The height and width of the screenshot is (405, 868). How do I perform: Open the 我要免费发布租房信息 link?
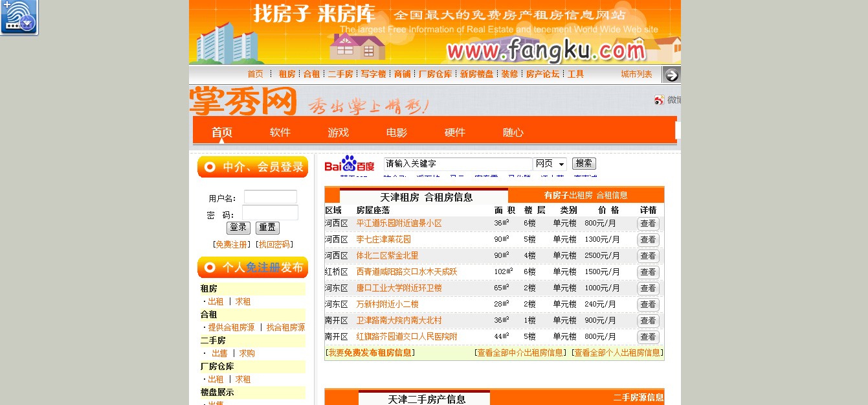(370, 353)
